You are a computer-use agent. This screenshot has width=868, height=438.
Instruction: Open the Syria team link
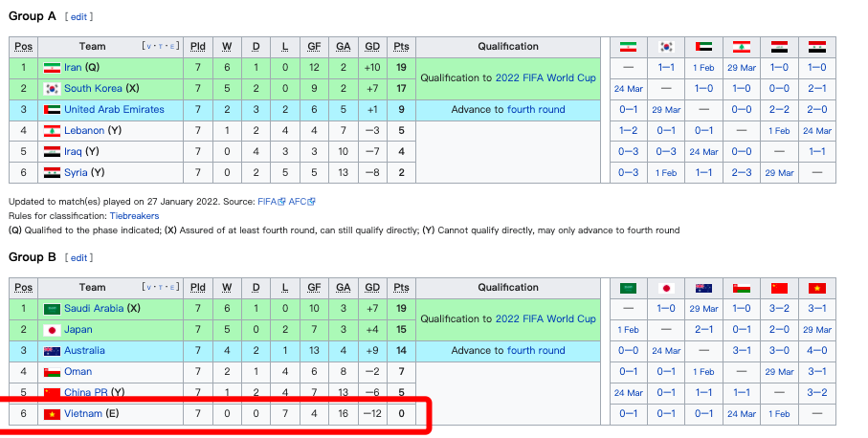[x=76, y=173]
